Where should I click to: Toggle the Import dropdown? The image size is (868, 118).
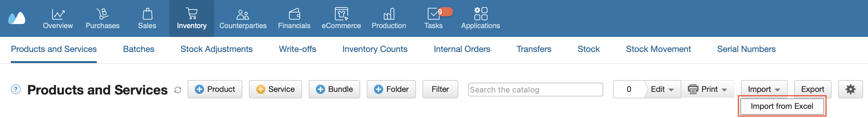764,89
